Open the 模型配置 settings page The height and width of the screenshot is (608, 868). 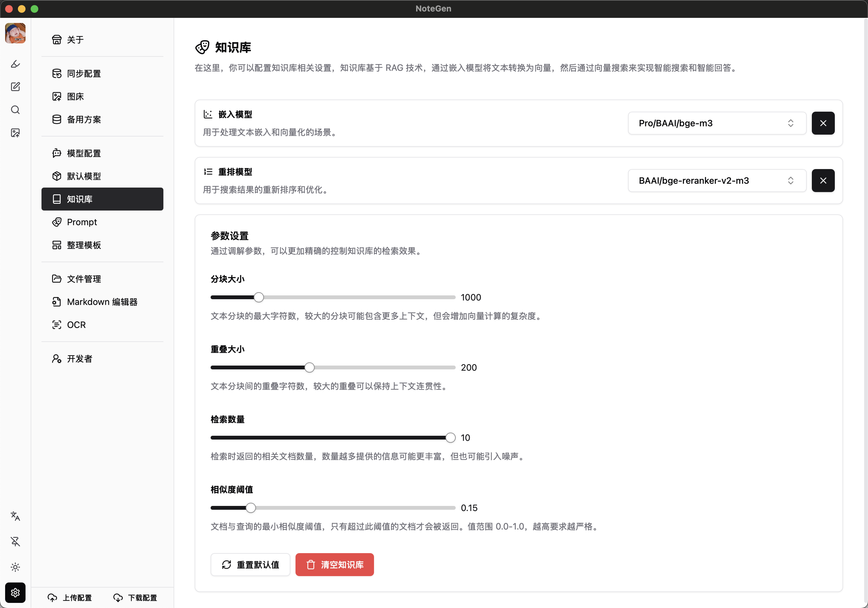[102, 153]
